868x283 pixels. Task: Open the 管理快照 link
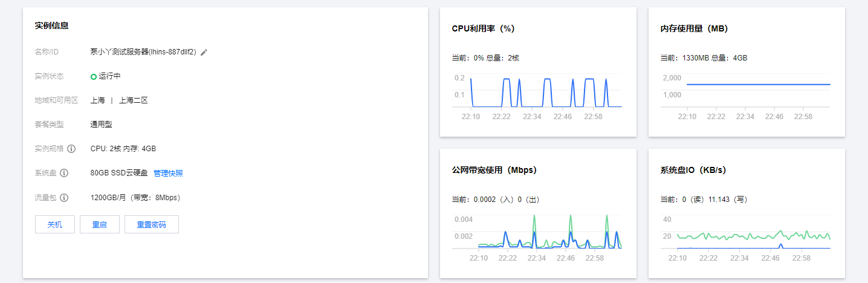168,173
